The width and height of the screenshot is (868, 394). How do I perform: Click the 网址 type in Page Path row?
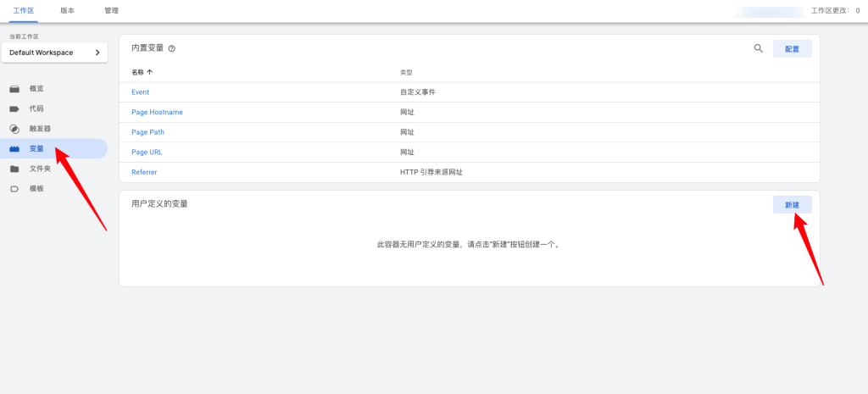click(407, 132)
